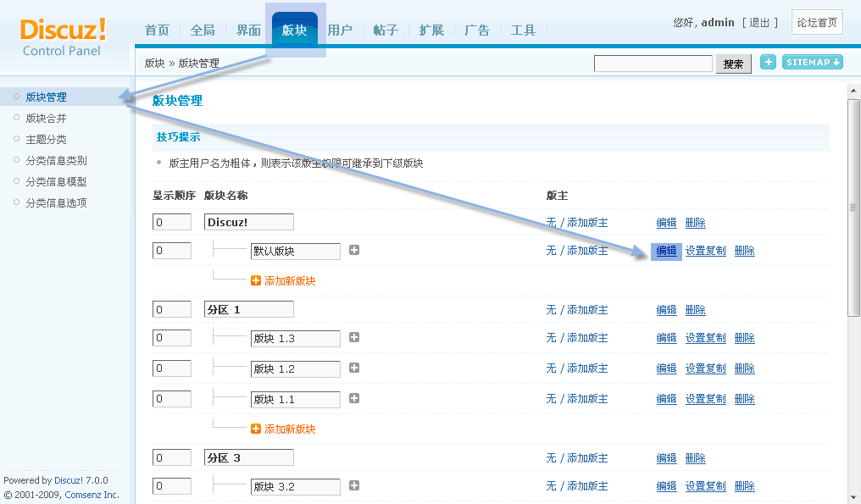Click plus icon next to 版块 1.2
861x504 pixels.
pos(354,368)
